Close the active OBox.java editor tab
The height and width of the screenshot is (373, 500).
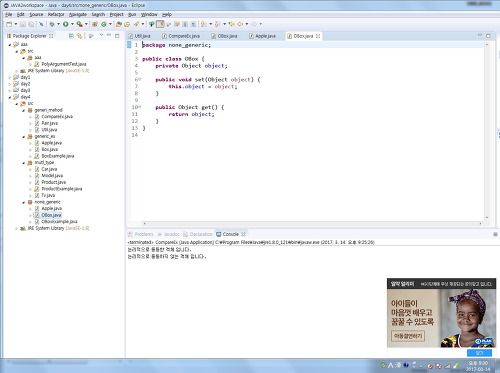[318, 36]
